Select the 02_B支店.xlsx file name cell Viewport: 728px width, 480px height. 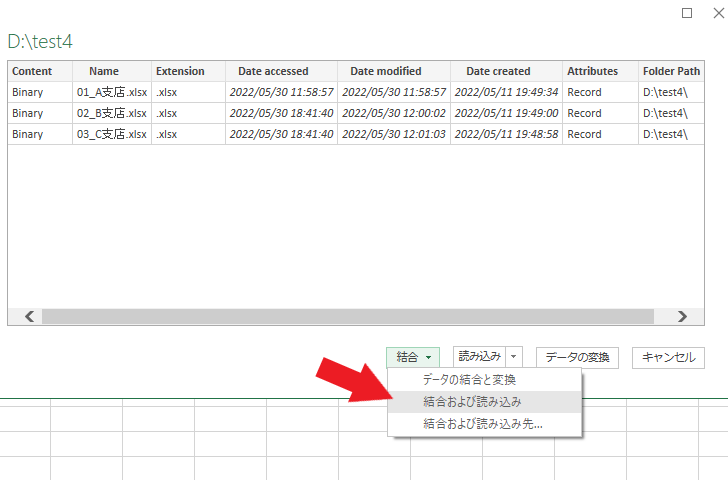click(x=112, y=113)
